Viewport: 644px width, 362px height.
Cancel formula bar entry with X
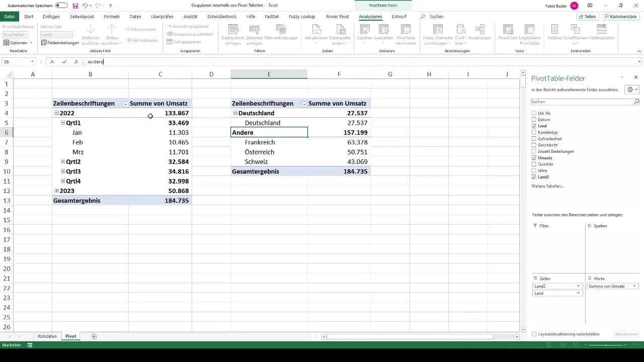52,62
